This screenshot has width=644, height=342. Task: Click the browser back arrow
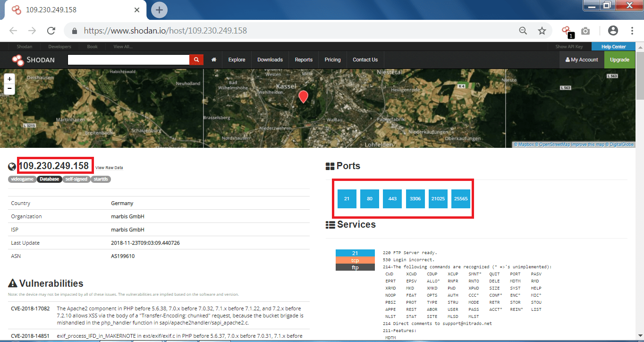13,31
